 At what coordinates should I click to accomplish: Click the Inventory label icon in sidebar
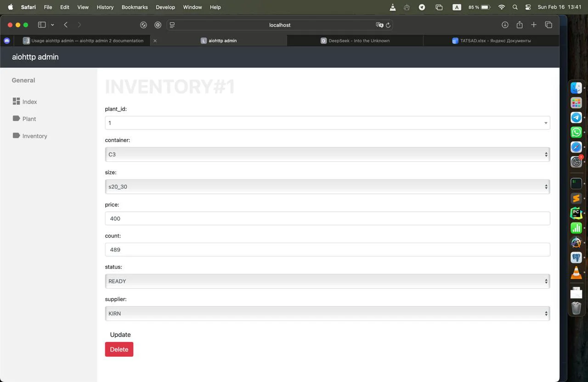coord(17,136)
